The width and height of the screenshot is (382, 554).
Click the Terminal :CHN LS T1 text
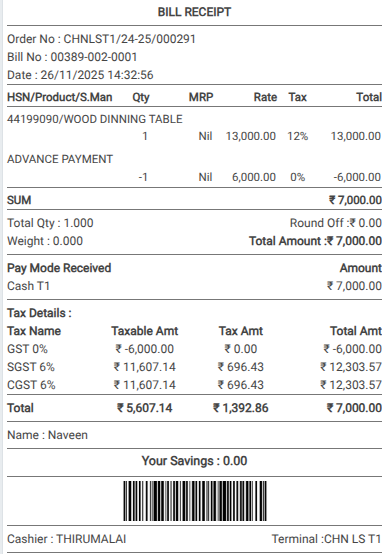pos(326,539)
